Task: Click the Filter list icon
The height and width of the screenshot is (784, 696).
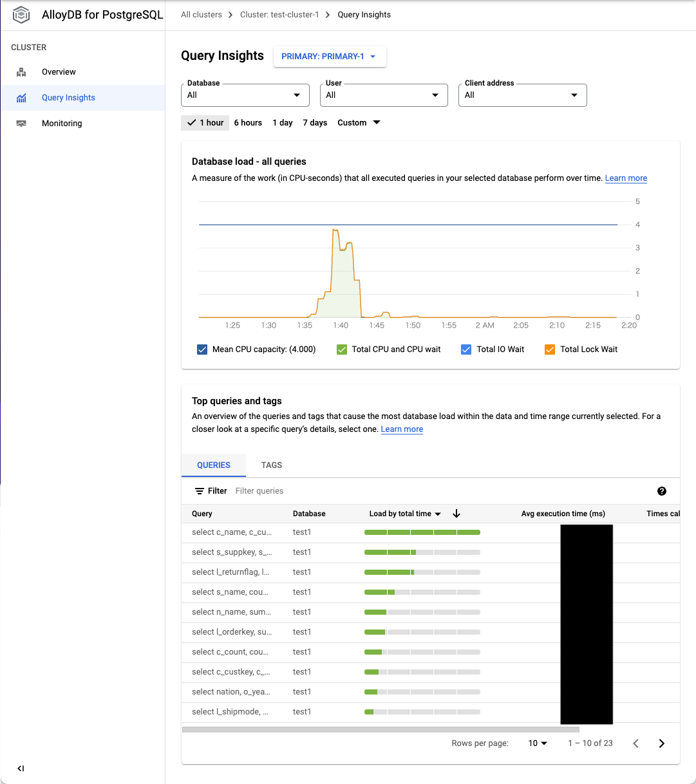Action: click(x=200, y=491)
